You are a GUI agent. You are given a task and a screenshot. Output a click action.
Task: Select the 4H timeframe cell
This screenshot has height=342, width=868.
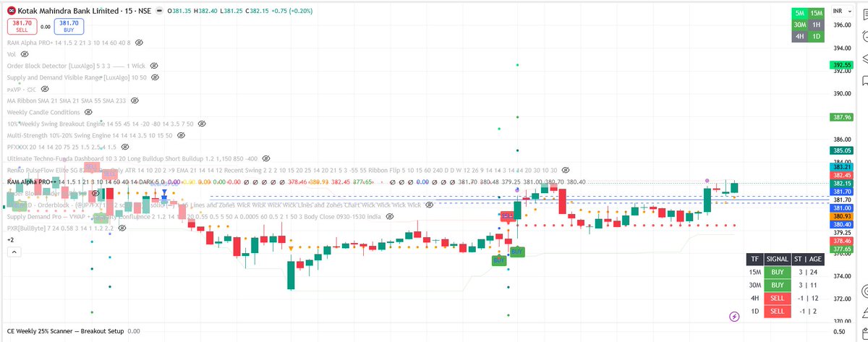point(801,36)
